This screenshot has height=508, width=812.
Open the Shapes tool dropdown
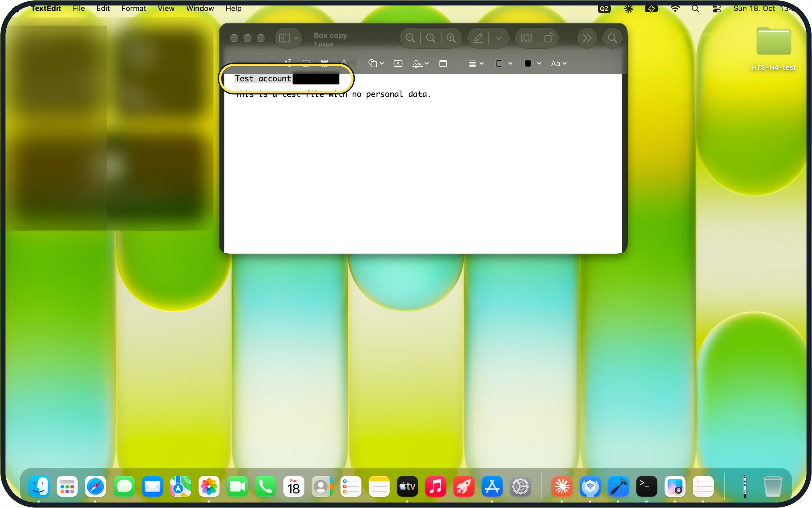click(x=376, y=63)
